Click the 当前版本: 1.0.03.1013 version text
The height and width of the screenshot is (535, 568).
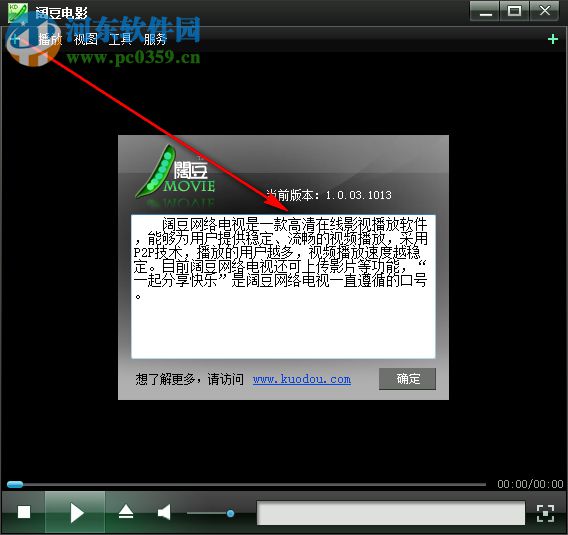(x=329, y=195)
